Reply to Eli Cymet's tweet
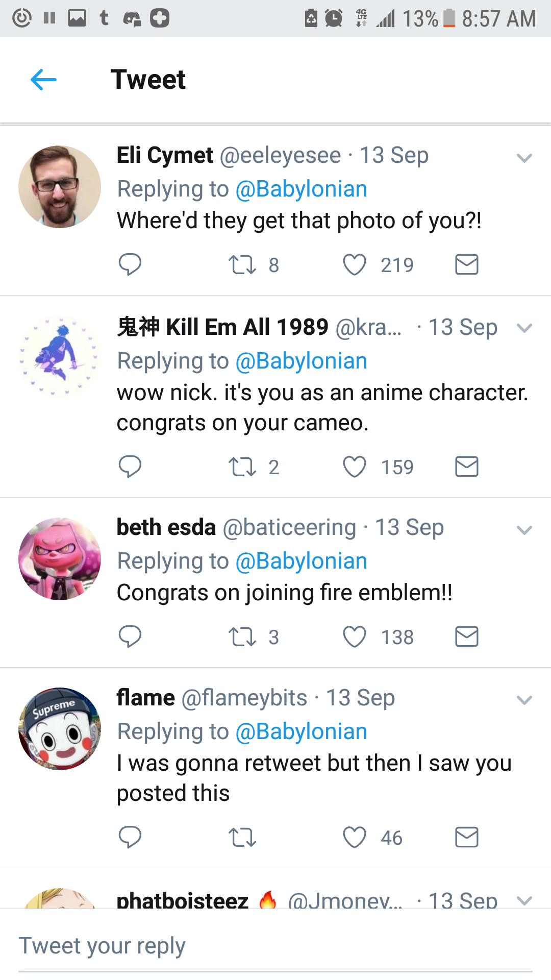The height and width of the screenshot is (980, 551). pos(130,264)
